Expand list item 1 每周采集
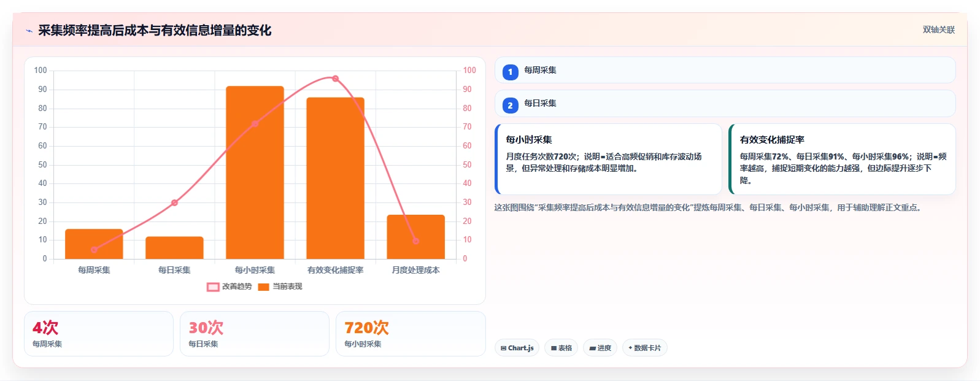 click(x=725, y=71)
